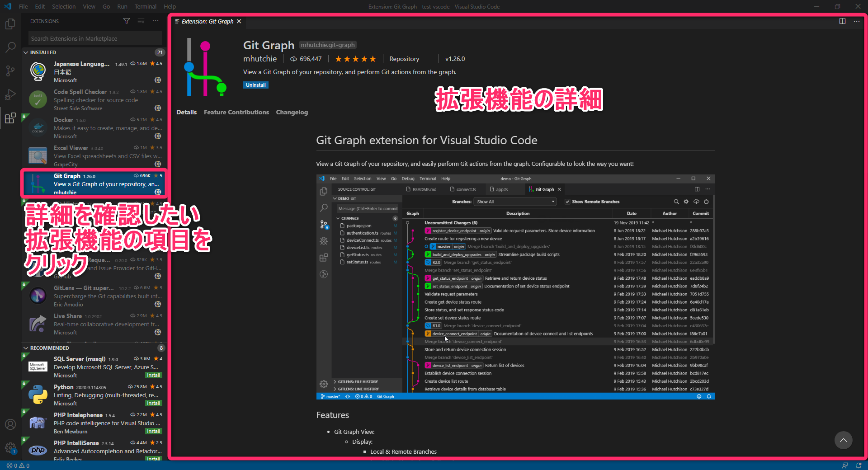Click the mhutchie.git-graph identifier badge
This screenshot has height=470, width=868.
click(x=328, y=45)
